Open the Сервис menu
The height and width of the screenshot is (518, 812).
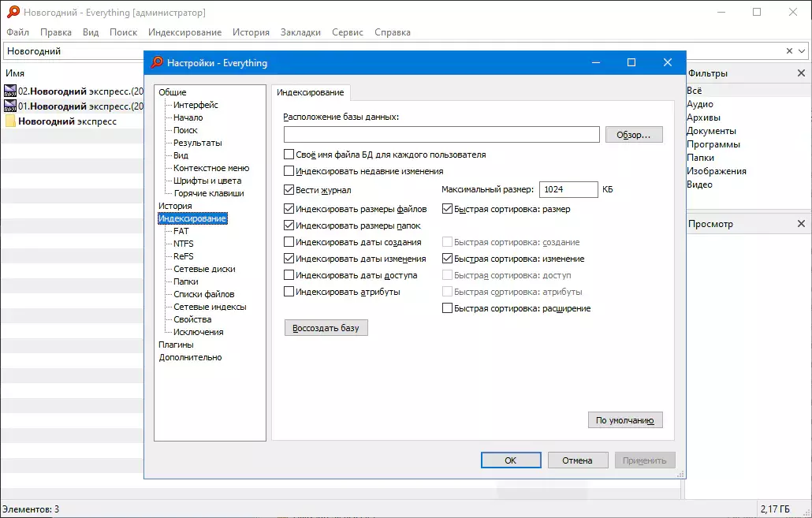348,32
